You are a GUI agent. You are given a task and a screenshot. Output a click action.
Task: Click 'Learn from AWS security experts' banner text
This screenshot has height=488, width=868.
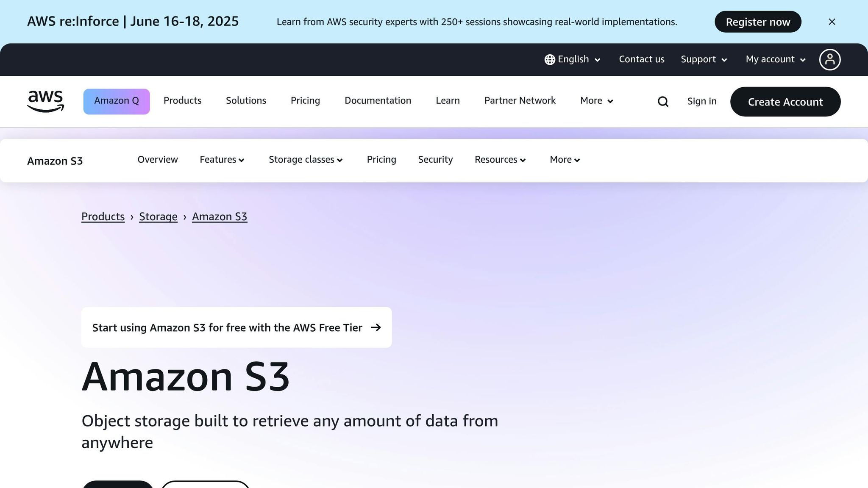477,22
